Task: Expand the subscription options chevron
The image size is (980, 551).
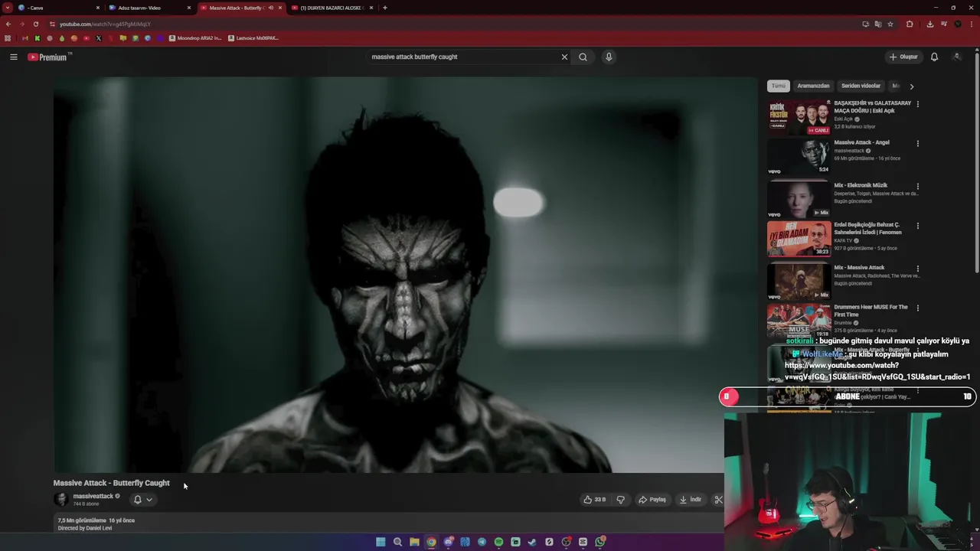Action: point(149,500)
